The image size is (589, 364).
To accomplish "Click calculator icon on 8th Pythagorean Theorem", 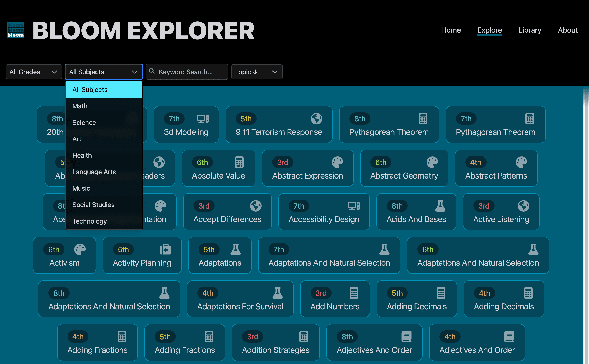I will coord(423,119).
